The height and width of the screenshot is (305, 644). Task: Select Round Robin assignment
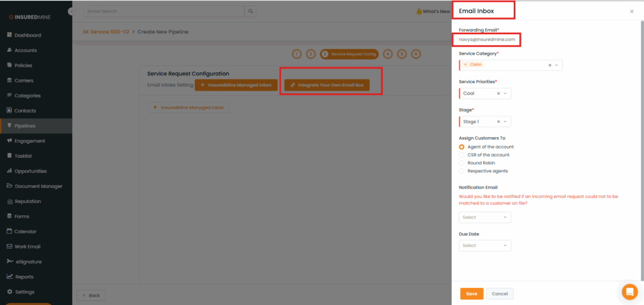coord(462,163)
